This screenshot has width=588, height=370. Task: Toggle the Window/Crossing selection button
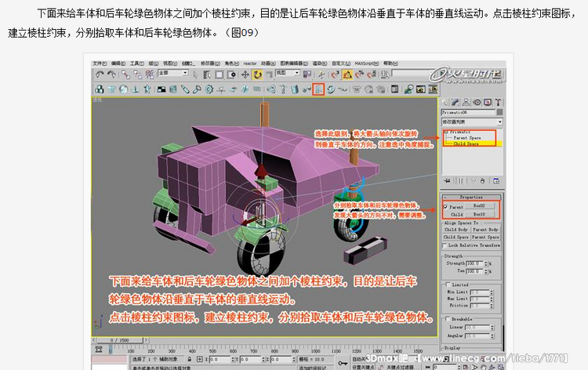231,74
